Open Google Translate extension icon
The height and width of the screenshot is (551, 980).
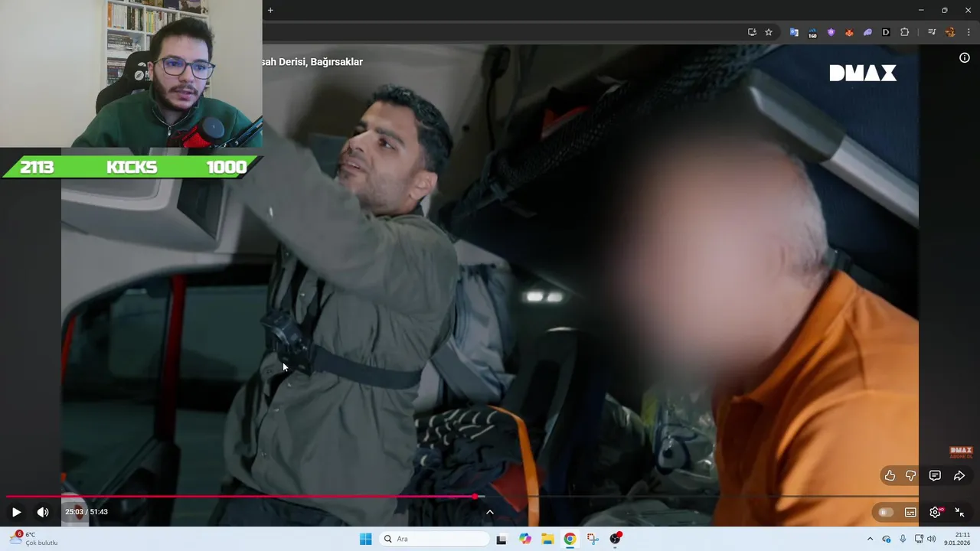(794, 32)
